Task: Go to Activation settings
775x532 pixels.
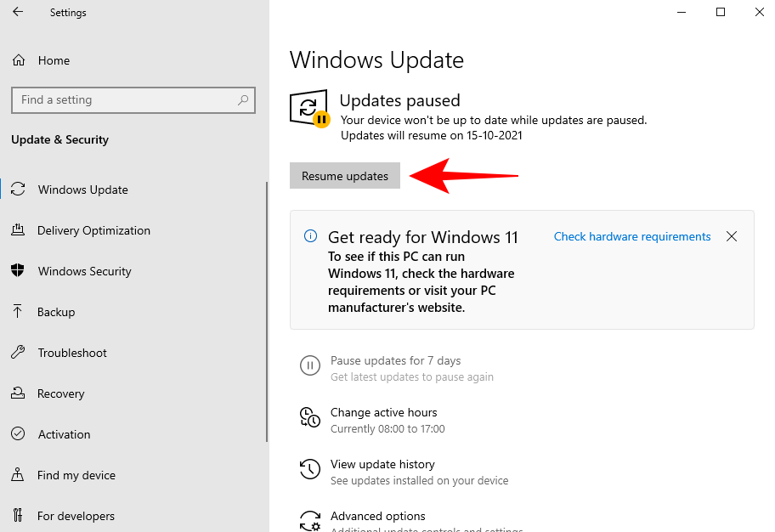Action: 64,434
